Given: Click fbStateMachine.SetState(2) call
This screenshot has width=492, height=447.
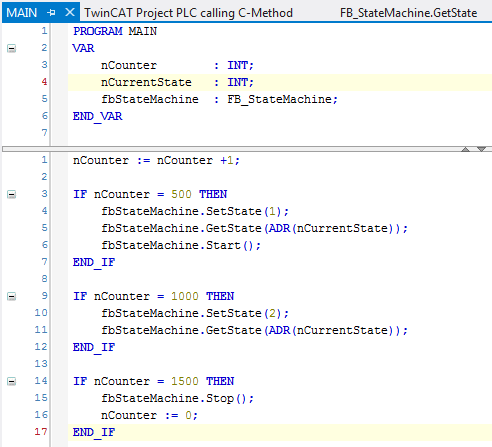Looking at the screenshot, I should [x=195, y=313].
